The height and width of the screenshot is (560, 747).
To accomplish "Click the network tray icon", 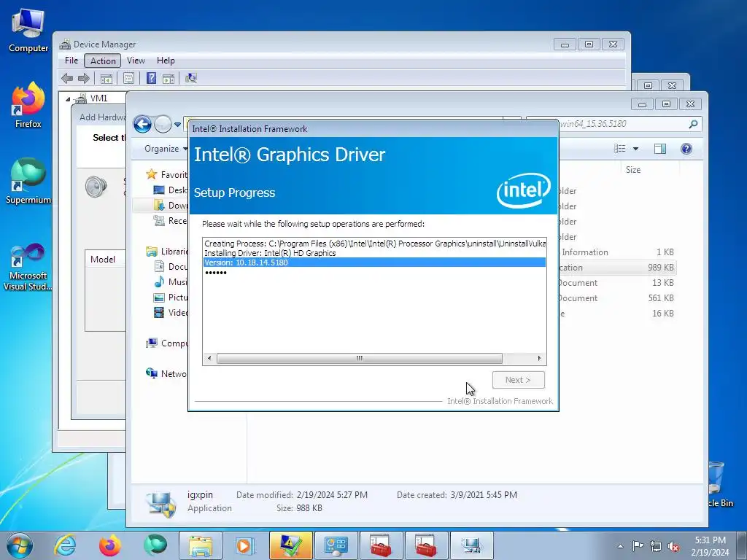I will [x=656, y=546].
